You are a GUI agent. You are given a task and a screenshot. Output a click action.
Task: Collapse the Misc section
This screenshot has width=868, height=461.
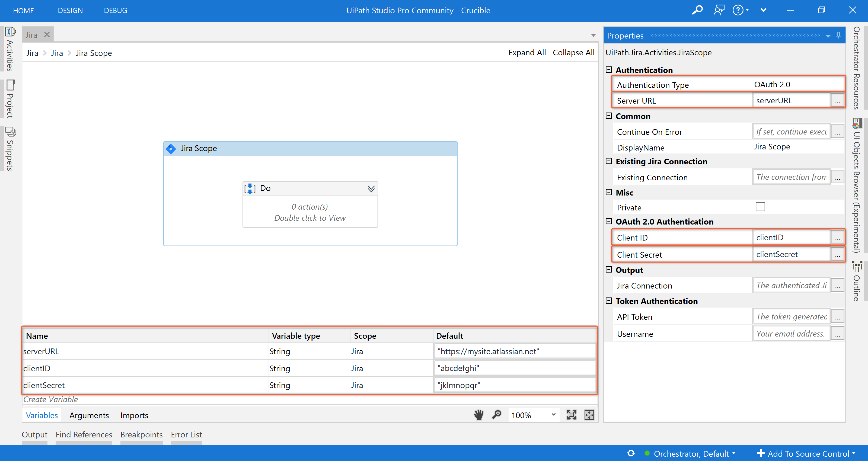point(608,193)
